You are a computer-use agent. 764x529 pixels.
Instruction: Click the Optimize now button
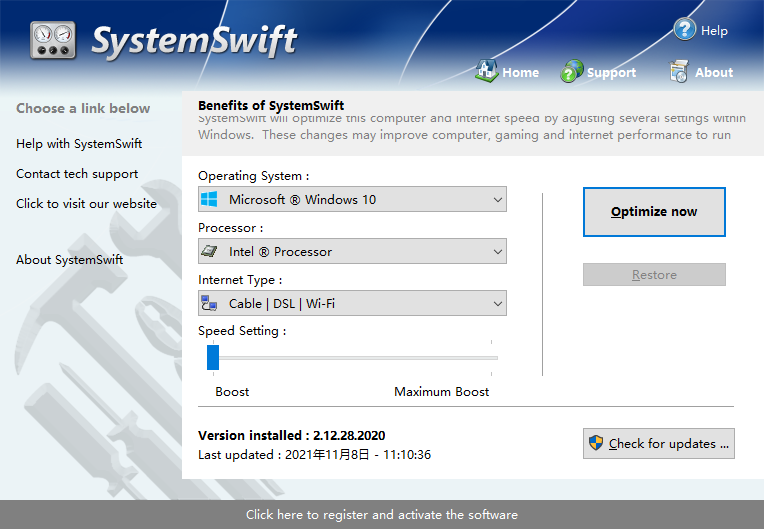(654, 212)
